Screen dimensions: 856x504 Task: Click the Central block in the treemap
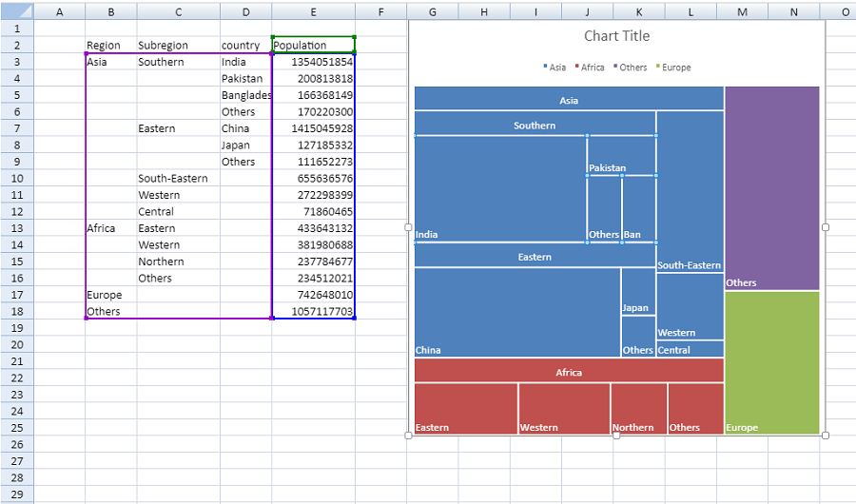point(691,349)
